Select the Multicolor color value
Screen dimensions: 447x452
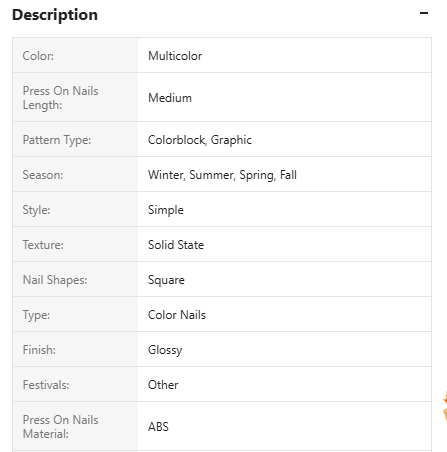coord(175,56)
